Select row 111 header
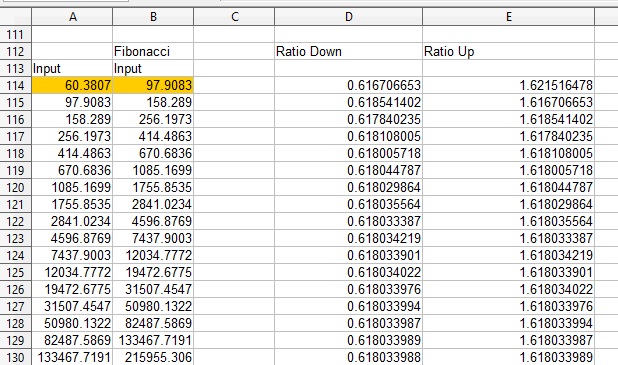Viewport: 618px width, 365px height. click(x=15, y=34)
